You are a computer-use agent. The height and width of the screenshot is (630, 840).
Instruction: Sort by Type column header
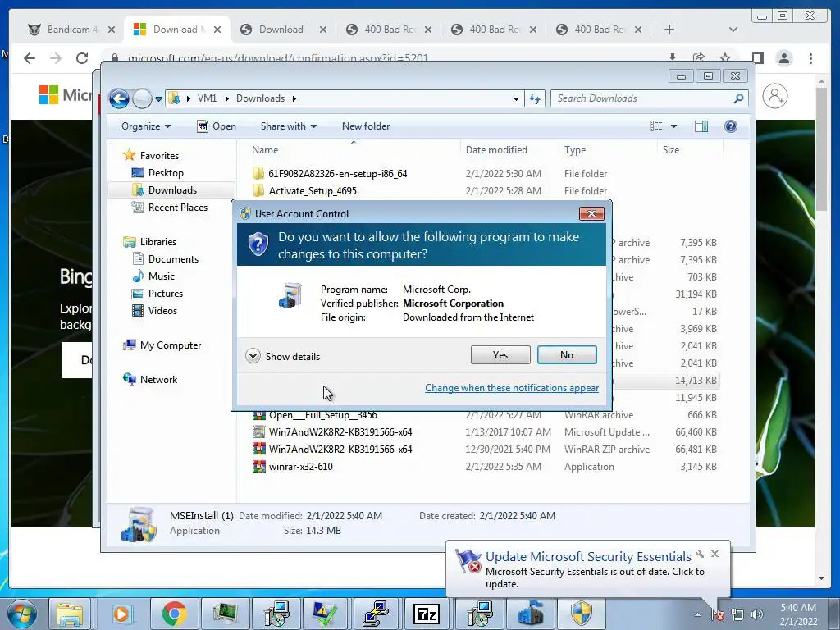608,150
